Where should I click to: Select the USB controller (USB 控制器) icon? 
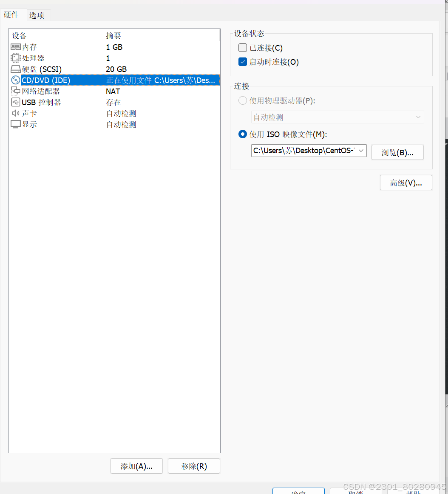(16, 103)
